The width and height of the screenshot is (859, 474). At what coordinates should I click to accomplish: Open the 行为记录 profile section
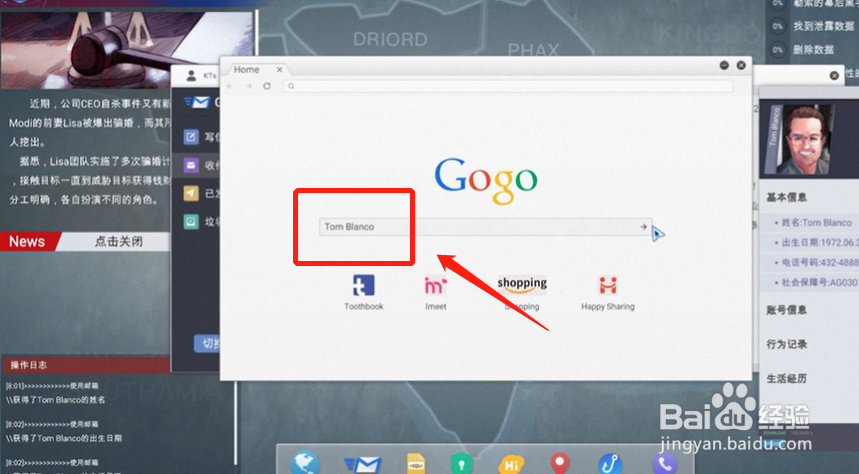coord(787,345)
